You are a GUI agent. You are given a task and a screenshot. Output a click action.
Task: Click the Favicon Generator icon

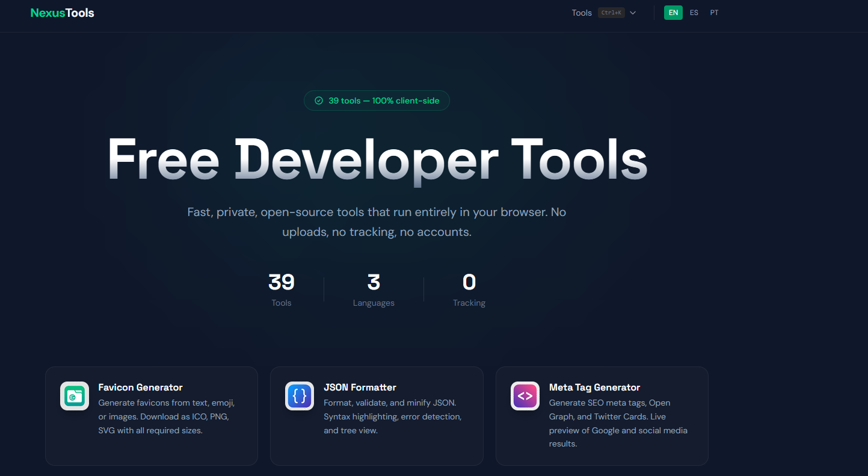coord(75,396)
